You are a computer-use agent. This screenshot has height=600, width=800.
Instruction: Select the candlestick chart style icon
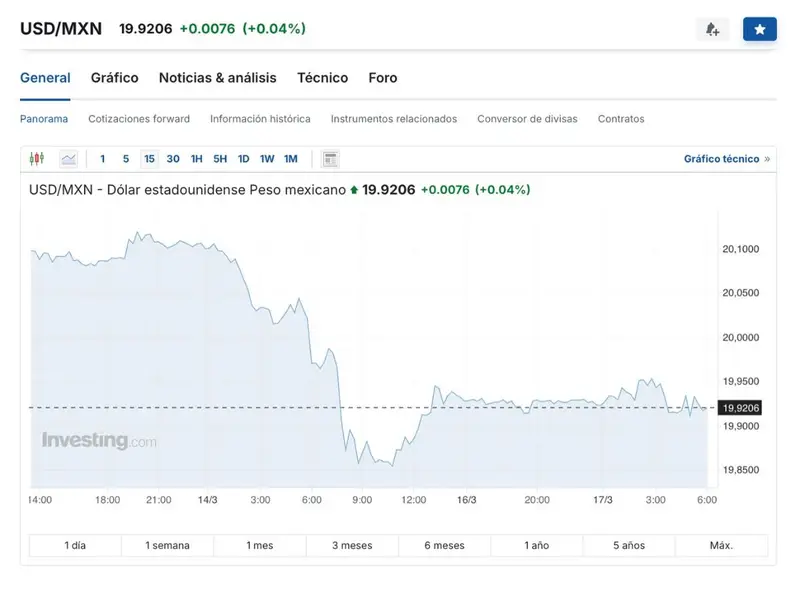(38, 158)
